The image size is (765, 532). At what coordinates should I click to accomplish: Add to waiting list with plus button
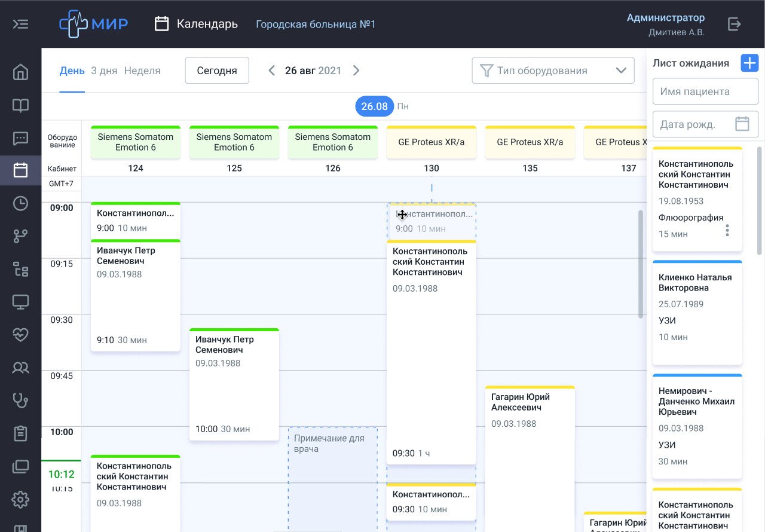click(x=749, y=63)
